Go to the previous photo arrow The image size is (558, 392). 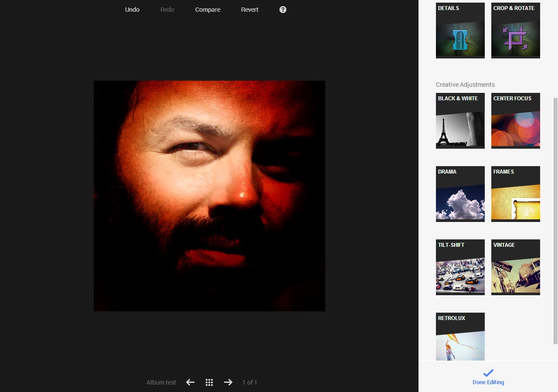click(190, 382)
